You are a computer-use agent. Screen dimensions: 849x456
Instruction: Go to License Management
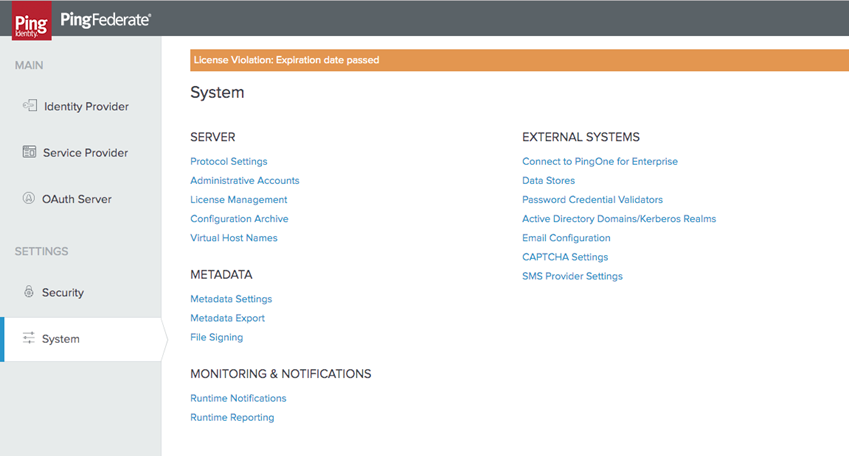[239, 200]
